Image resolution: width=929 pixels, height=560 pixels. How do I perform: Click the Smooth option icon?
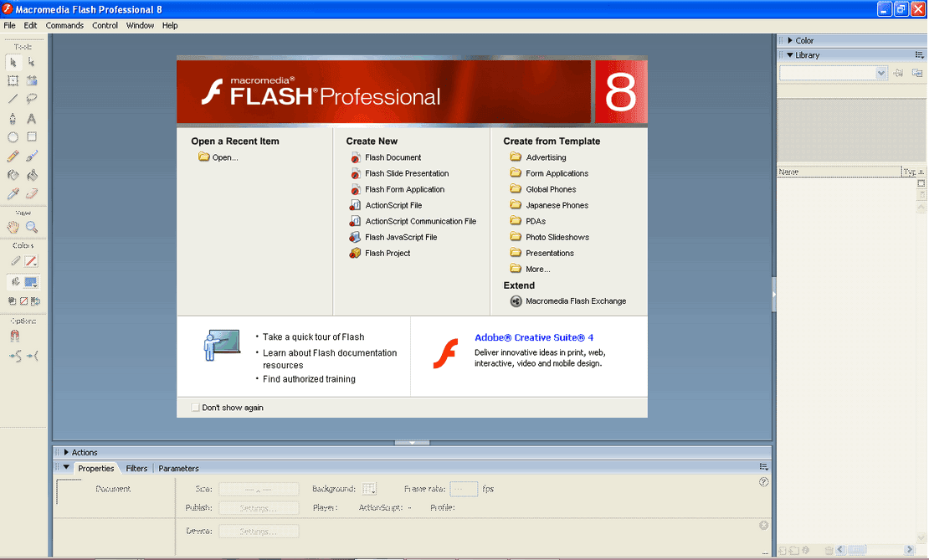tap(15, 356)
